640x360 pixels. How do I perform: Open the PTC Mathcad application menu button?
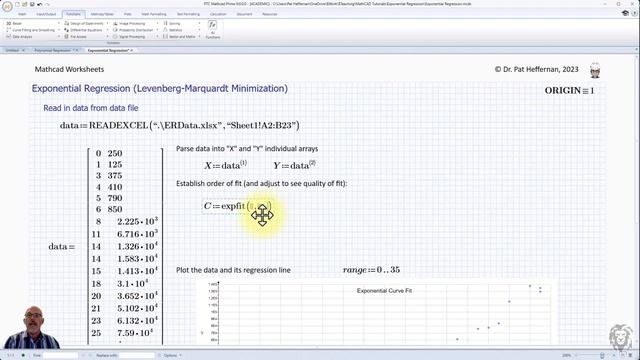[x=7, y=6]
